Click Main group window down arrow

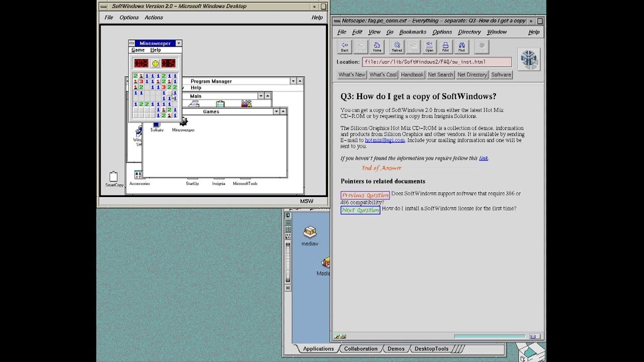(261, 96)
